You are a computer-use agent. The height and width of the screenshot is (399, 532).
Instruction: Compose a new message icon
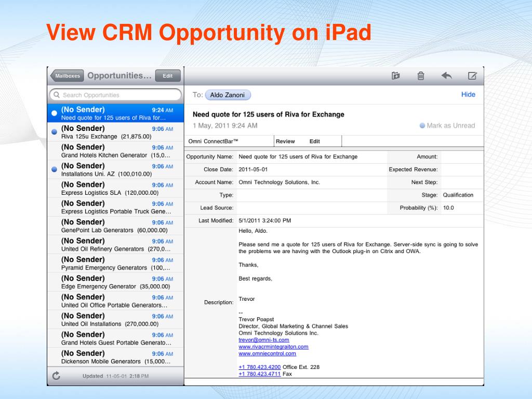tap(472, 76)
